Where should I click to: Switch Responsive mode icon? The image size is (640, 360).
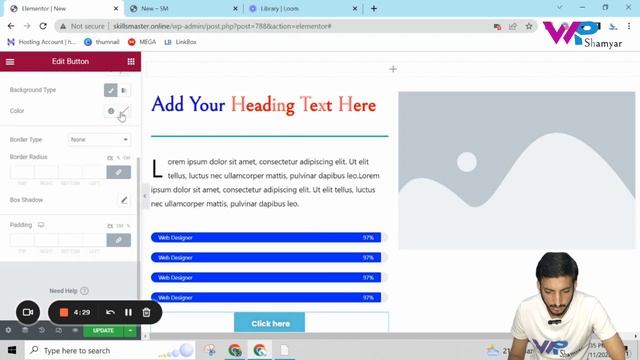[x=59, y=330]
